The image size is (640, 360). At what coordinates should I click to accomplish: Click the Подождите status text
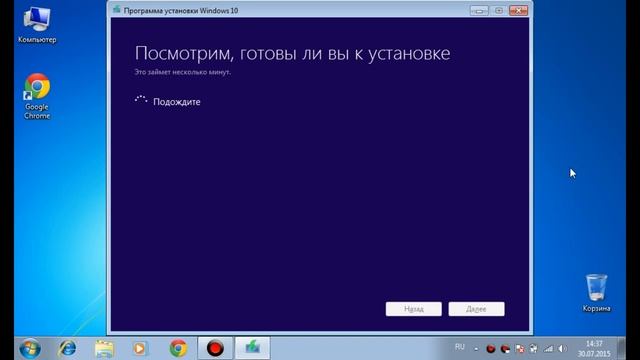[177, 102]
